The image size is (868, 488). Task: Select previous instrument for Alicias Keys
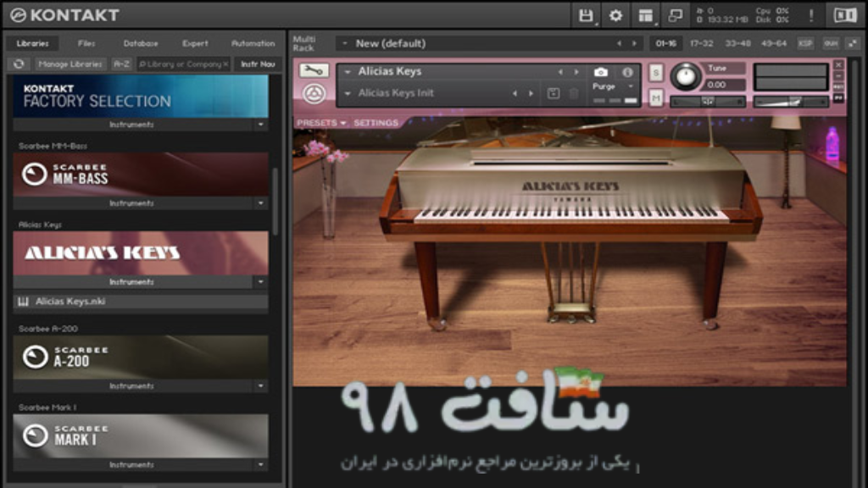[x=560, y=72]
